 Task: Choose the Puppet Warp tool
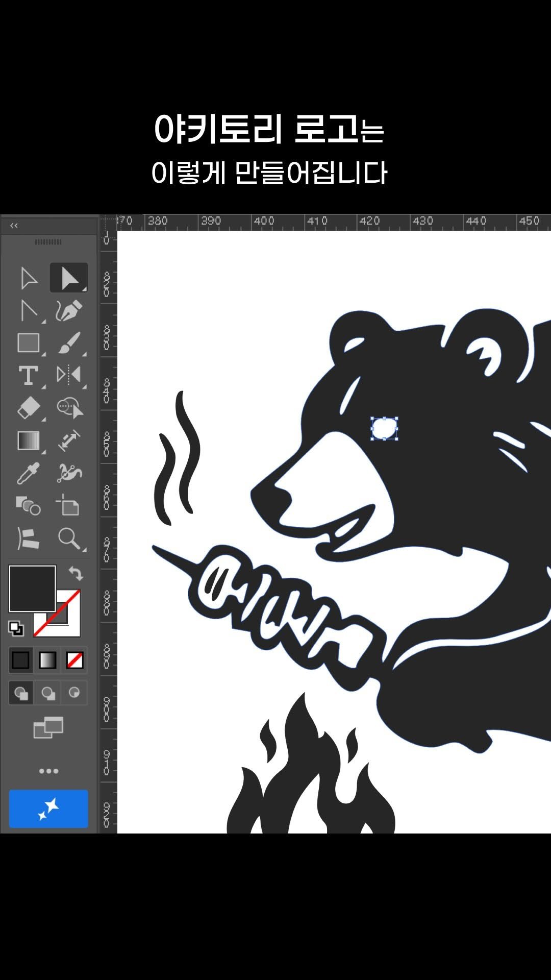coord(68,473)
